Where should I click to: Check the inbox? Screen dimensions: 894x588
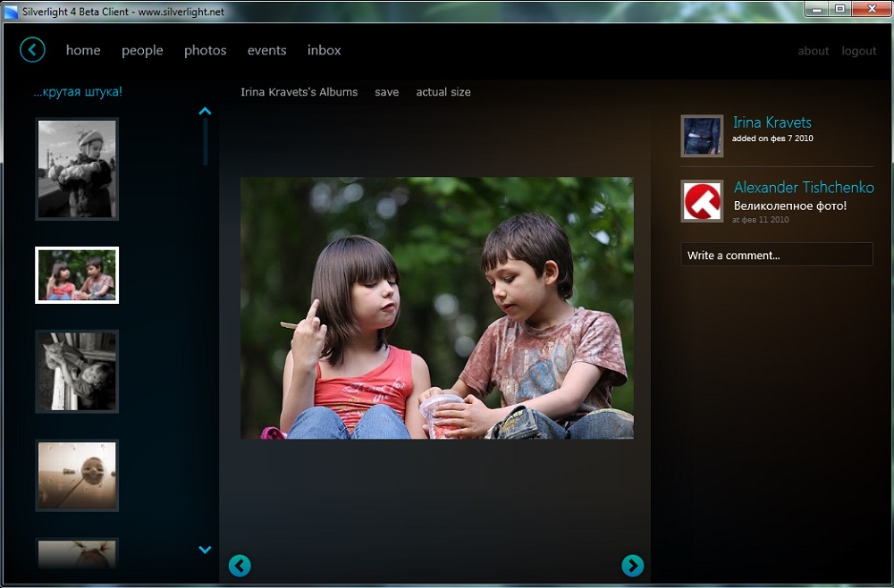324,51
